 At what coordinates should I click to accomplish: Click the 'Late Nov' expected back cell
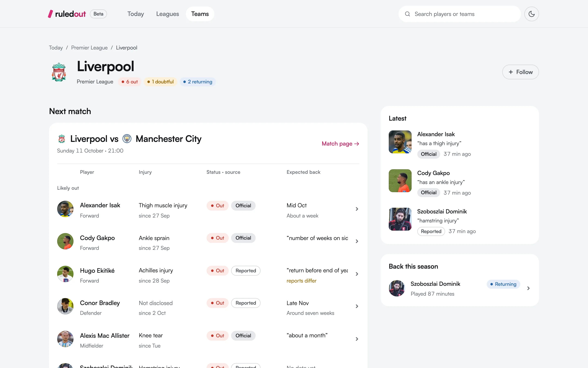pyautogui.click(x=297, y=303)
